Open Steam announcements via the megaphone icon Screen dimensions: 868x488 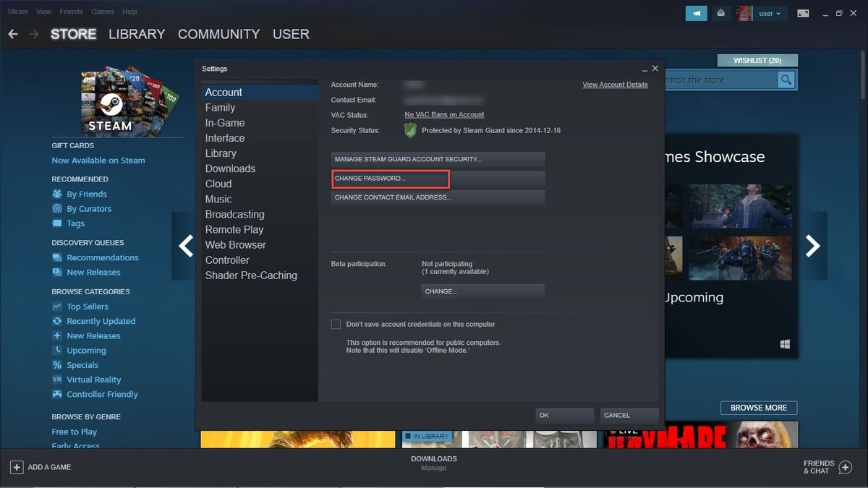click(696, 13)
